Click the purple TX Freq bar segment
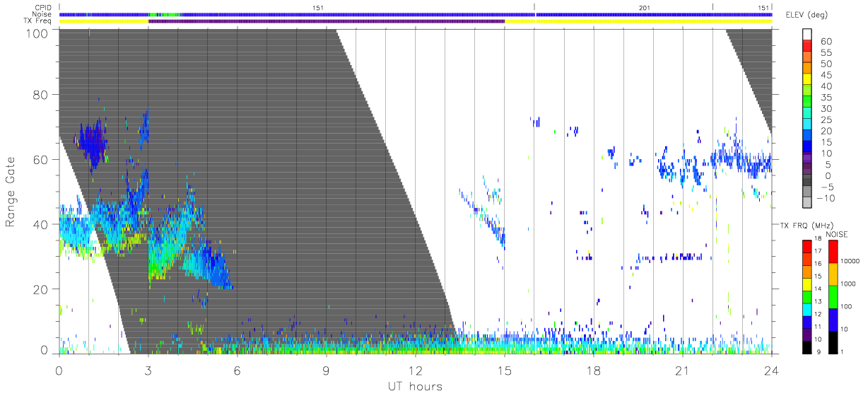Screen dimensions: 868x401 click(327, 21)
